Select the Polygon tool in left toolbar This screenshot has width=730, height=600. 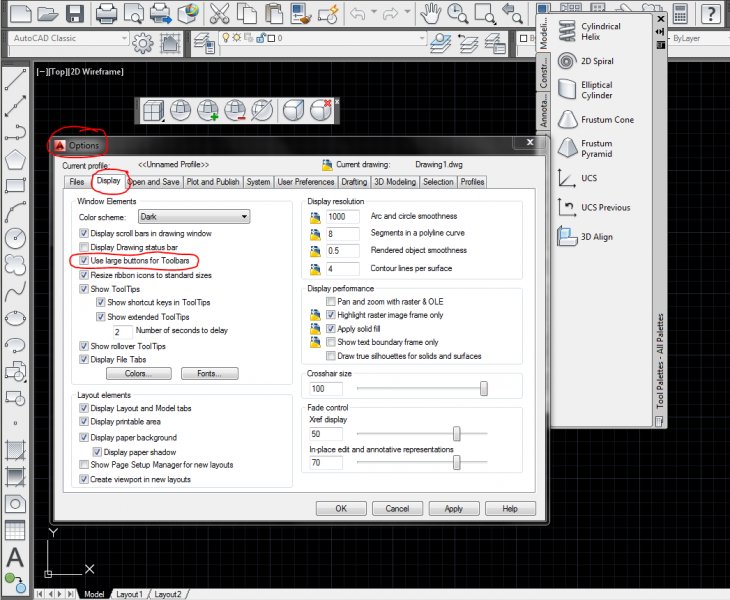(x=15, y=159)
